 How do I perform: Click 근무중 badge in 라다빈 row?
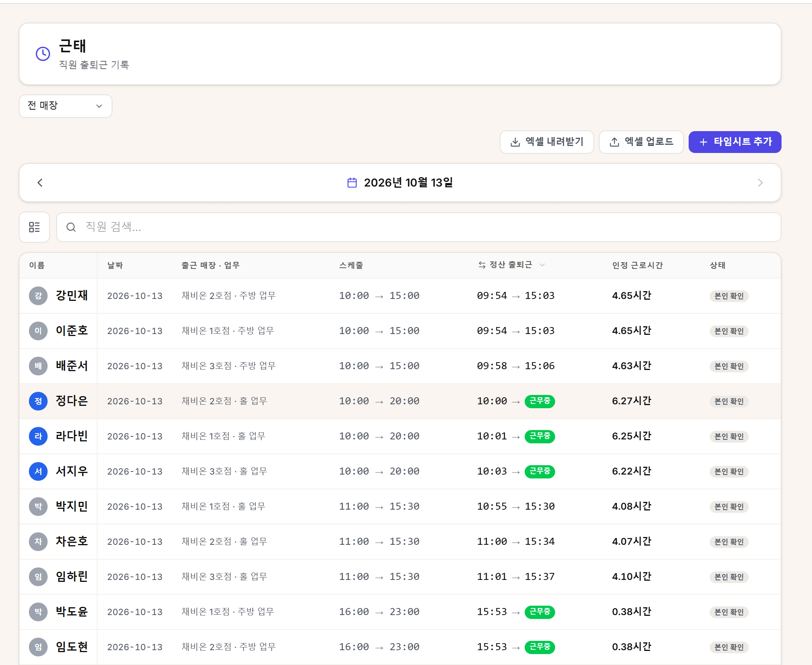click(540, 436)
